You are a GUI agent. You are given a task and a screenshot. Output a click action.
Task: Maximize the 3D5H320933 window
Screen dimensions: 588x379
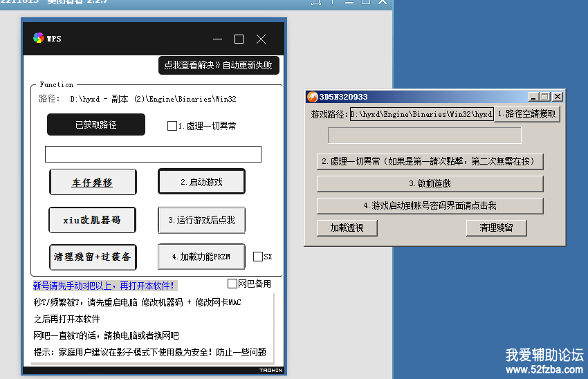[545, 97]
